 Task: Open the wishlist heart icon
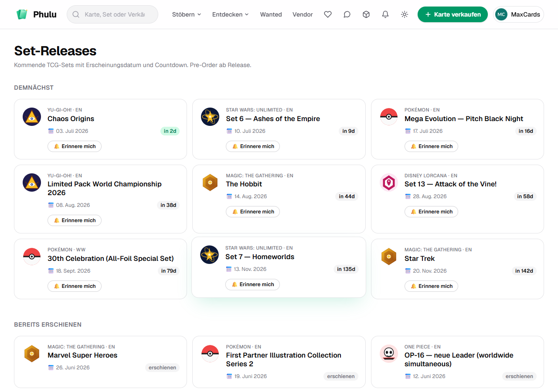[x=328, y=14]
